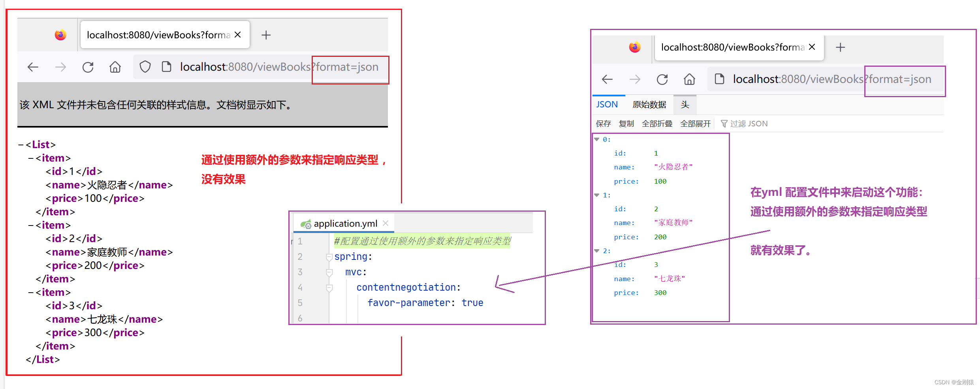The width and height of the screenshot is (980, 389).
Task: Open home page in right browser
Action: 689,79
